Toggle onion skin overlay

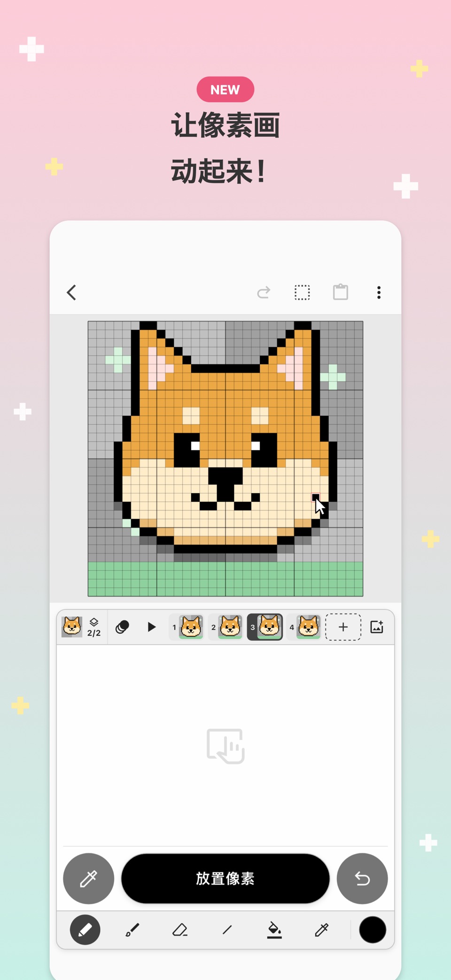[122, 627]
